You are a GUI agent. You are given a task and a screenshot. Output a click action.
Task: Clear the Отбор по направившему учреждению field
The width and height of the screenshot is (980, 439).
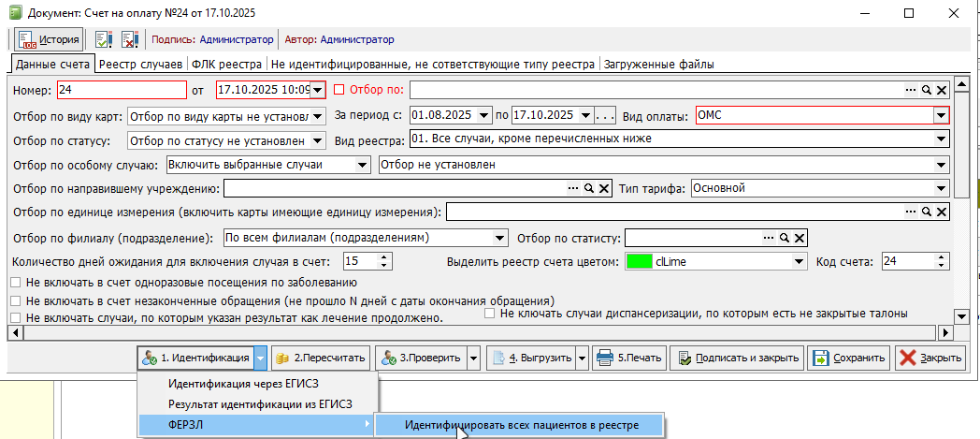[x=604, y=189]
